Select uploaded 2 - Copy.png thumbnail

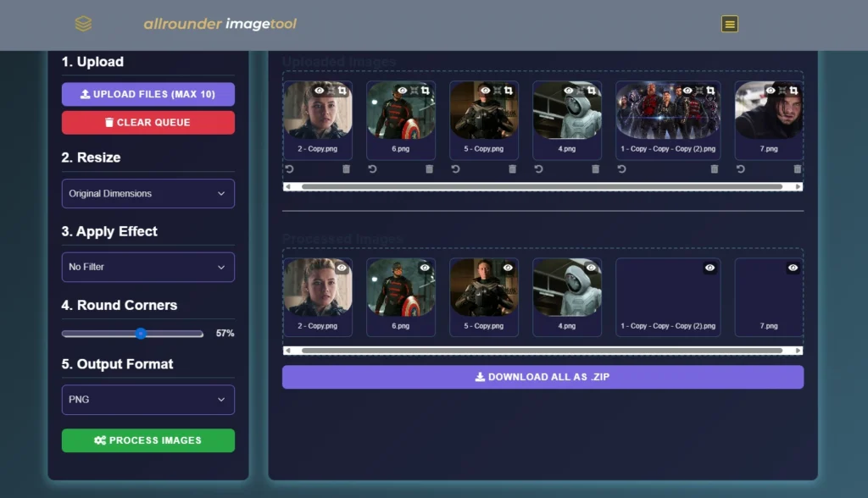click(x=318, y=110)
